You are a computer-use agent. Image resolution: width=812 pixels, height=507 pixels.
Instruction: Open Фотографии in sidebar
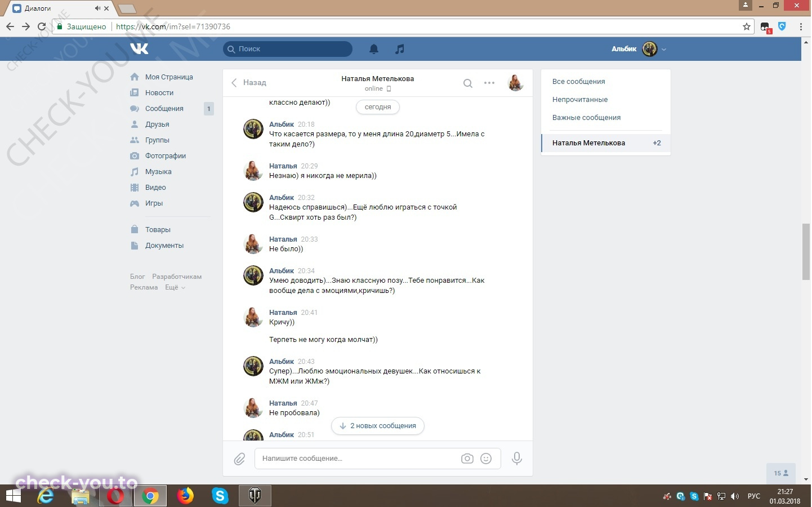point(166,156)
